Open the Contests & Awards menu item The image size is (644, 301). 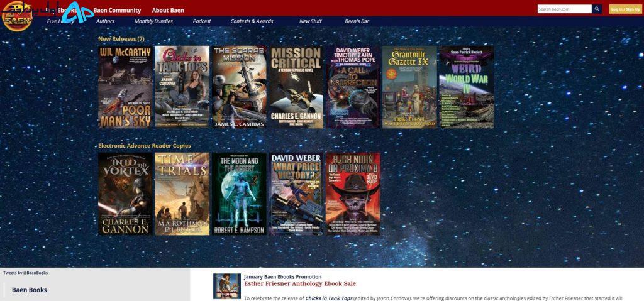point(252,21)
